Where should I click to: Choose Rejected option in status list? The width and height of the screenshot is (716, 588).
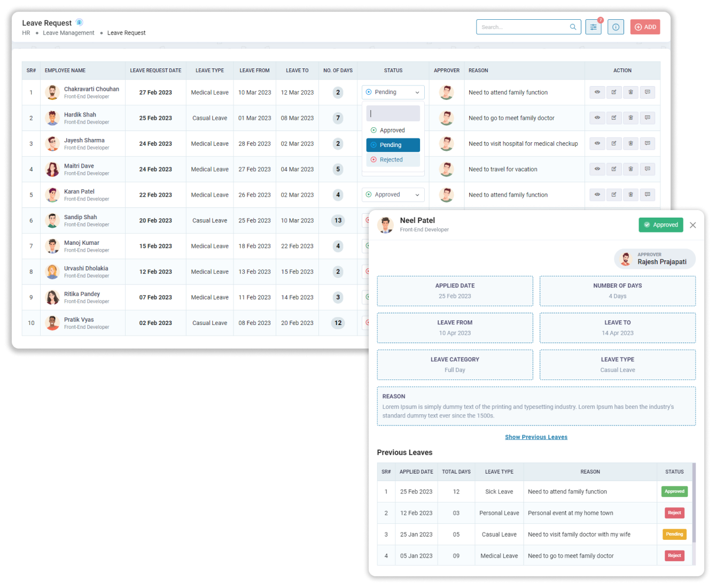click(391, 160)
